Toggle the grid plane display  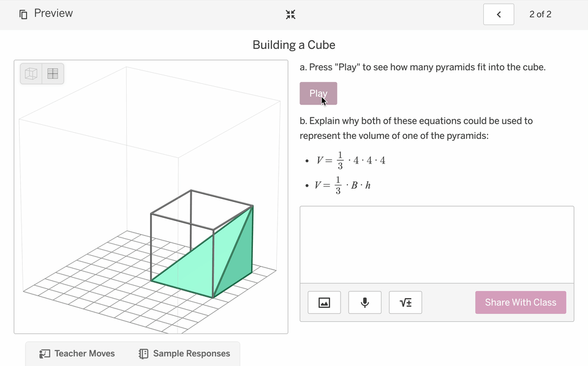tap(53, 74)
